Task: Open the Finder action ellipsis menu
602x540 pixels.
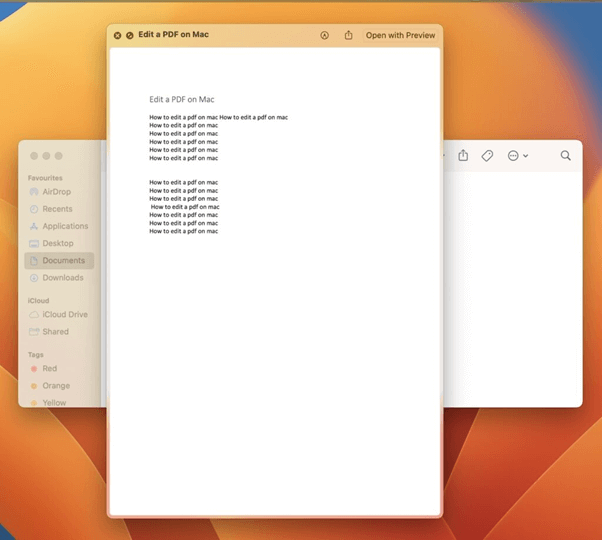Action: 518,155
